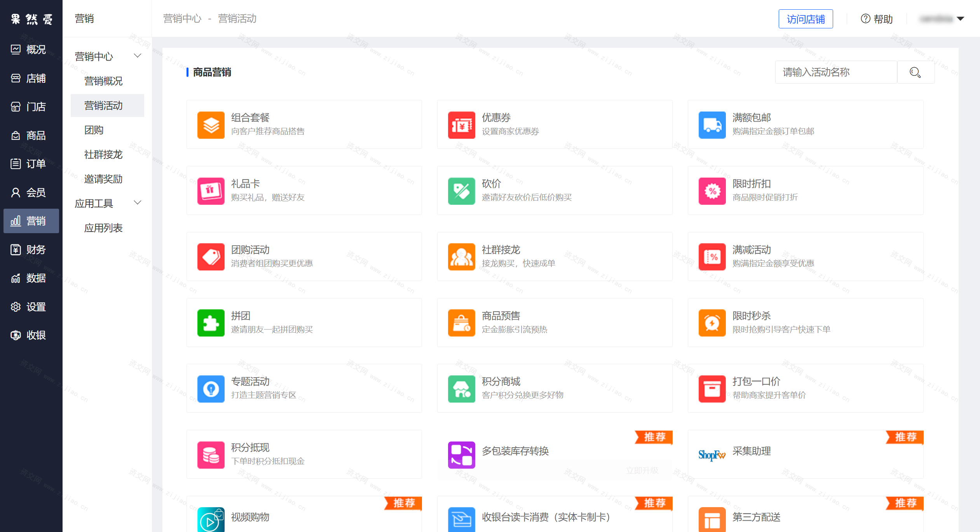The width and height of the screenshot is (980, 532).
Task: Open 设置 in the sidebar
Action: [31, 307]
